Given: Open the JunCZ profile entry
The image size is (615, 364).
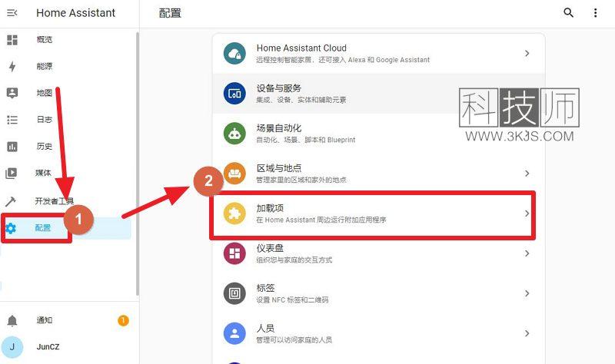Looking at the screenshot, I should (x=48, y=347).
